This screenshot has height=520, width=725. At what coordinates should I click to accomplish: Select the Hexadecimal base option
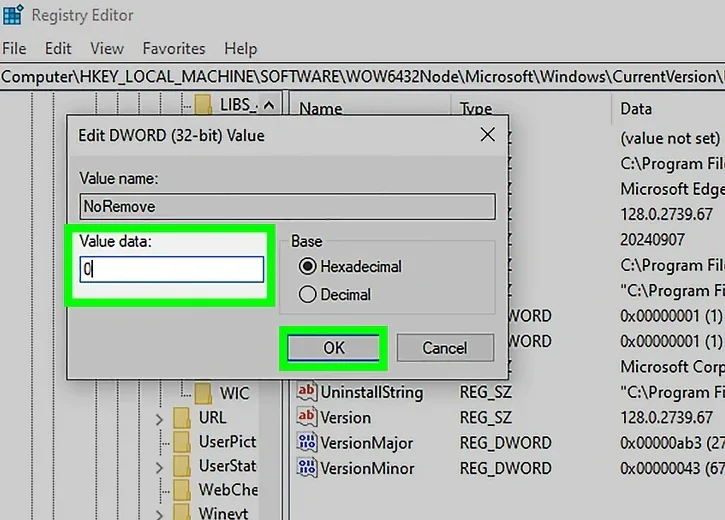click(x=308, y=266)
